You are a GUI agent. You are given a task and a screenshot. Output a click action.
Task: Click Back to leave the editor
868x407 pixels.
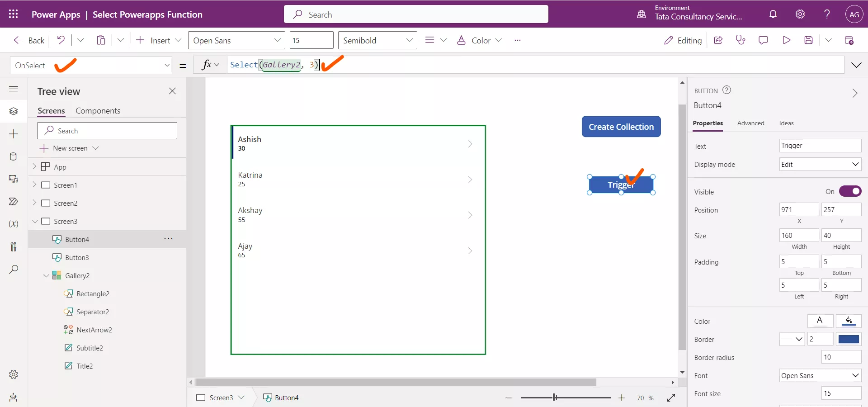tap(28, 40)
